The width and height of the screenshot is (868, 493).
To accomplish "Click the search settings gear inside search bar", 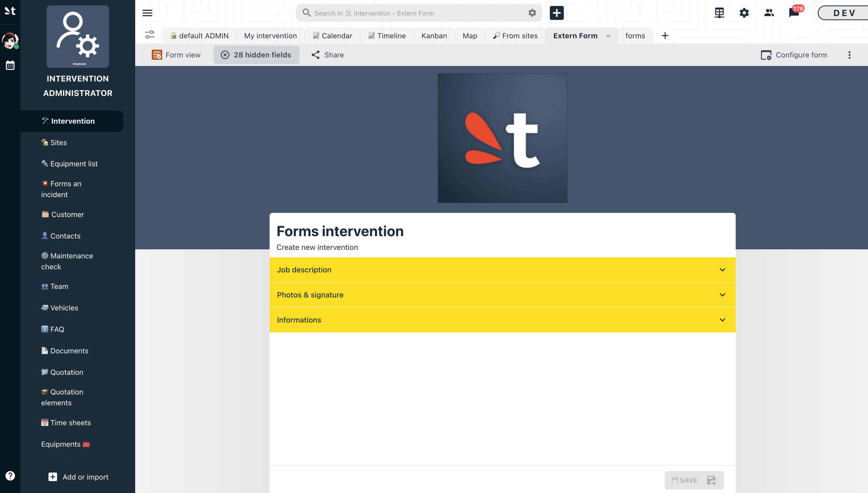I will tap(532, 13).
